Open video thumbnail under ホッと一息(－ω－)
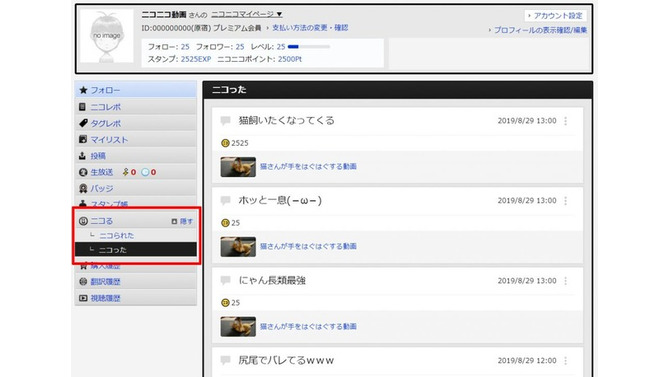The width and height of the screenshot is (670, 377). 238,247
